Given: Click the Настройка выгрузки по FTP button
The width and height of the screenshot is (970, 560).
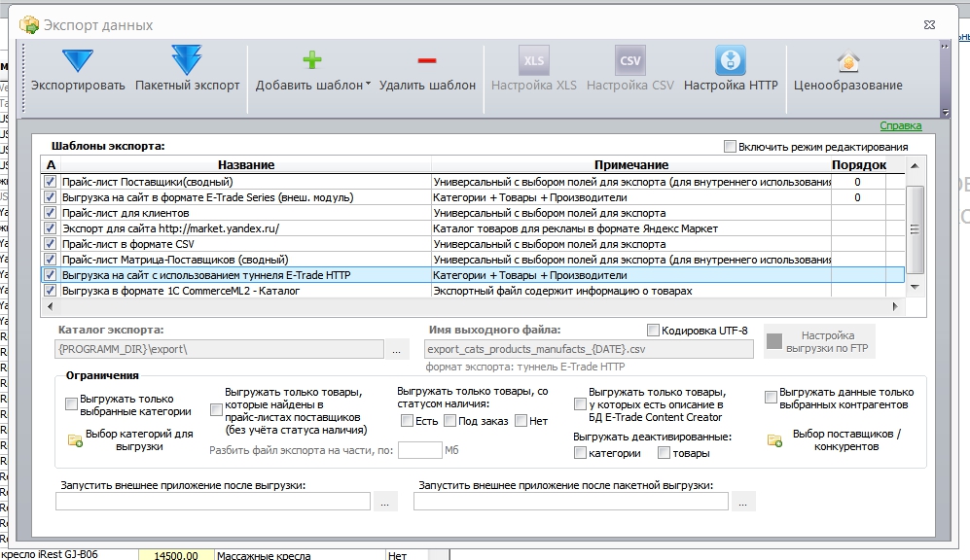Looking at the screenshot, I should 819,341.
